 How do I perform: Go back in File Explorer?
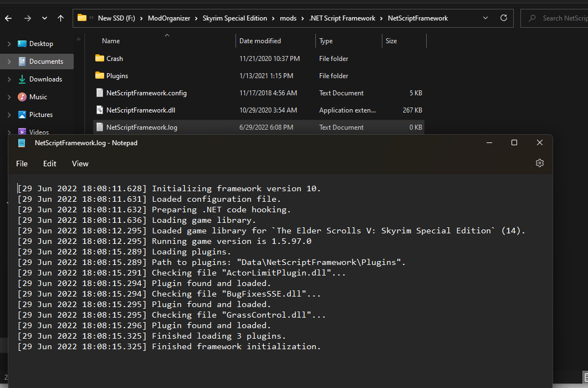point(8,18)
